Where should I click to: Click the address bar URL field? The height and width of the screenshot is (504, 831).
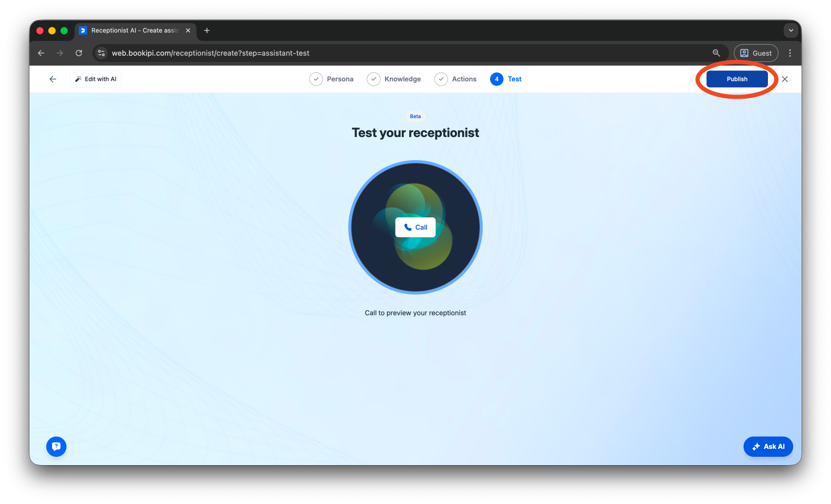pos(410,53)
